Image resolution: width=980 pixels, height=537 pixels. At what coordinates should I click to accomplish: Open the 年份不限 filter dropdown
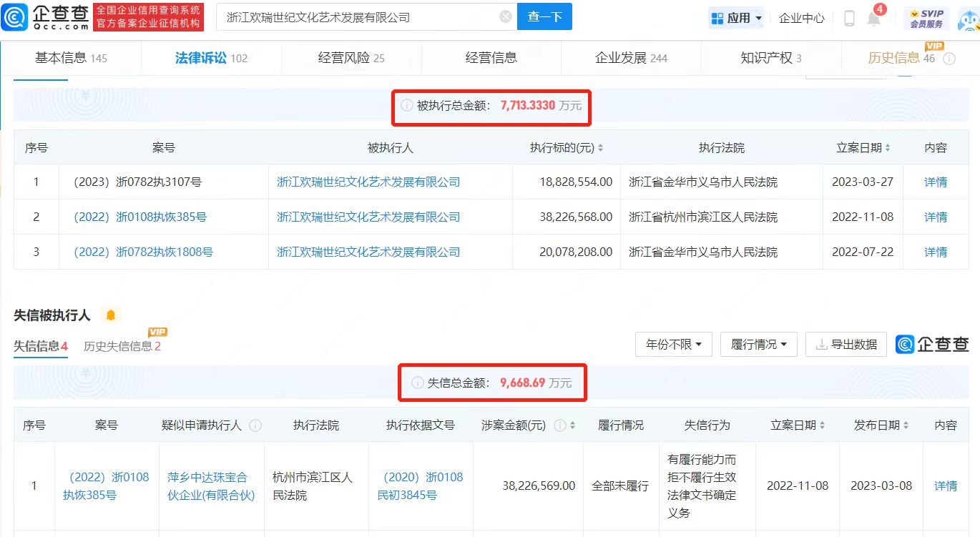tap(674, 344)
